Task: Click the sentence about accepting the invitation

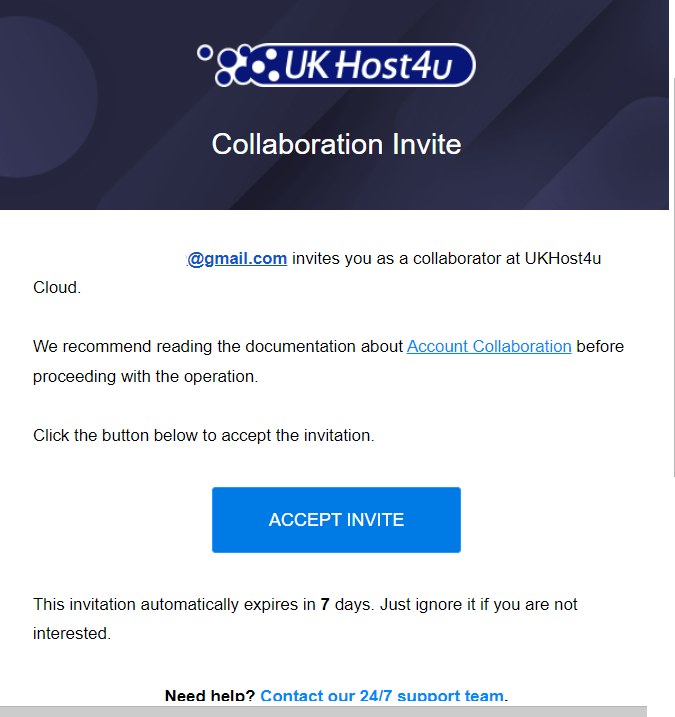Action: click(204, 435)
